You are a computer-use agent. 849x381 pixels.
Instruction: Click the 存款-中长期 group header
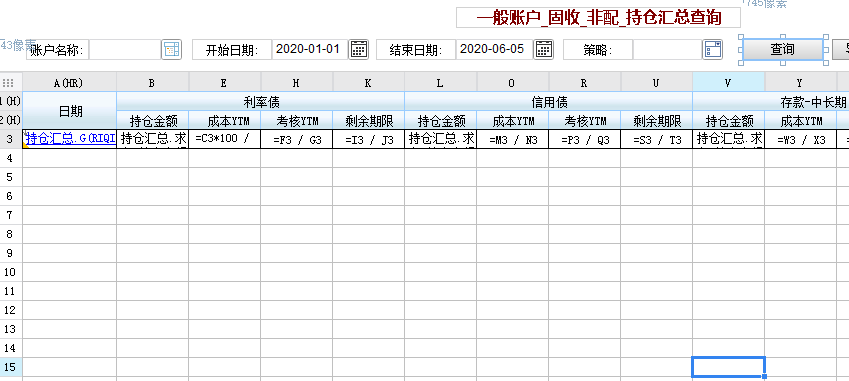click(771, 101)
